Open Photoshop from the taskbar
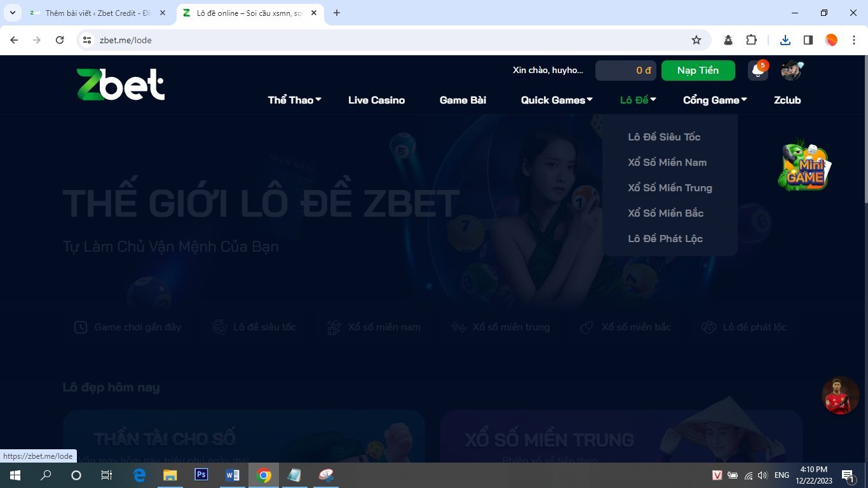868x488 pixels. tap(201, 475)
